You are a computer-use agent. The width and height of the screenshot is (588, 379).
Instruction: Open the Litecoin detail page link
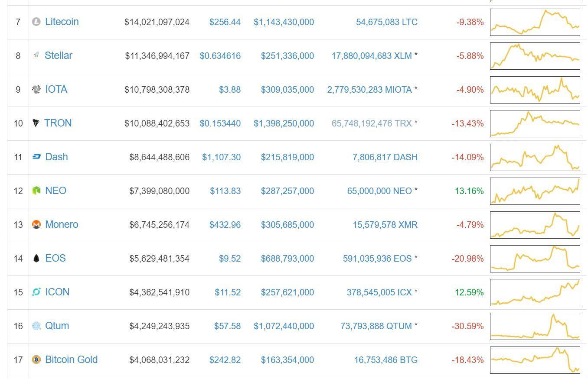click(x=62, y=22)
